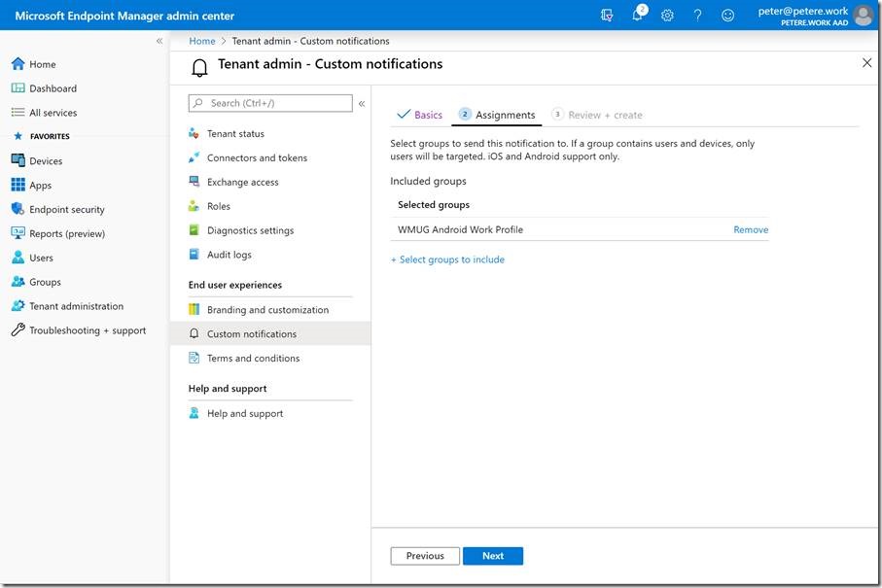Click the Previous button
Screen dimensions: 882x588
point(425,556)
